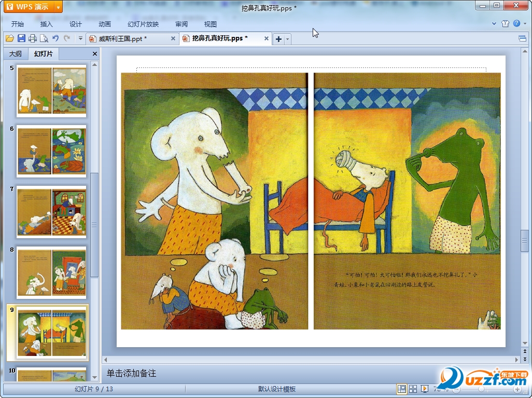This screenshot has width=532, height=398.
Task: Click the Open folder icon
Action: coord(9,38)
